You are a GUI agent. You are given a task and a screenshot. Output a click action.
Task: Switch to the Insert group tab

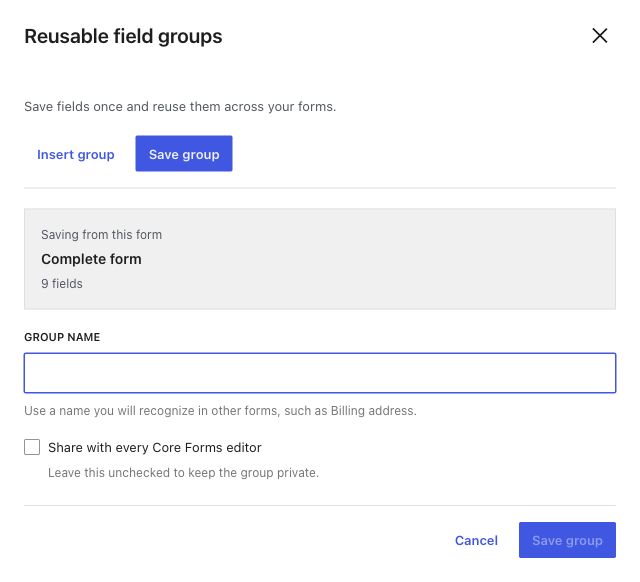coord(76,154)
